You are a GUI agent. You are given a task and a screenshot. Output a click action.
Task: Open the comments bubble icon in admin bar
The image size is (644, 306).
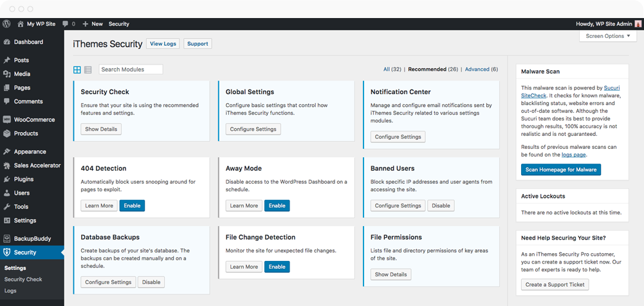[66, 24]
